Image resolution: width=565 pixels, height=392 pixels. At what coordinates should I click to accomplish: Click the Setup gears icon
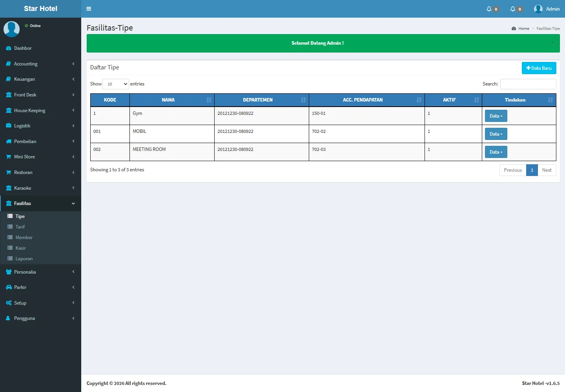(9, 303)
